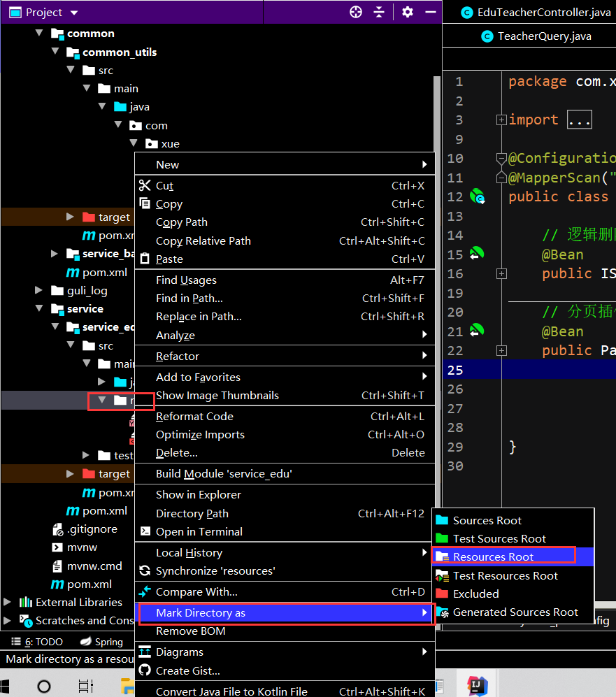Open the Refactor submenu
Screen dimensions: 616x697
click(x=285, y=356)
